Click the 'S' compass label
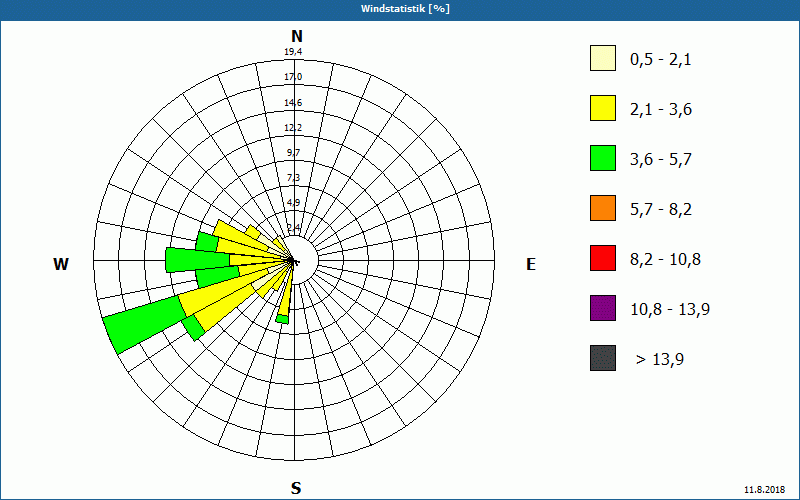The image size is (800, 500). pyautogui.click(x=296, y=488)
